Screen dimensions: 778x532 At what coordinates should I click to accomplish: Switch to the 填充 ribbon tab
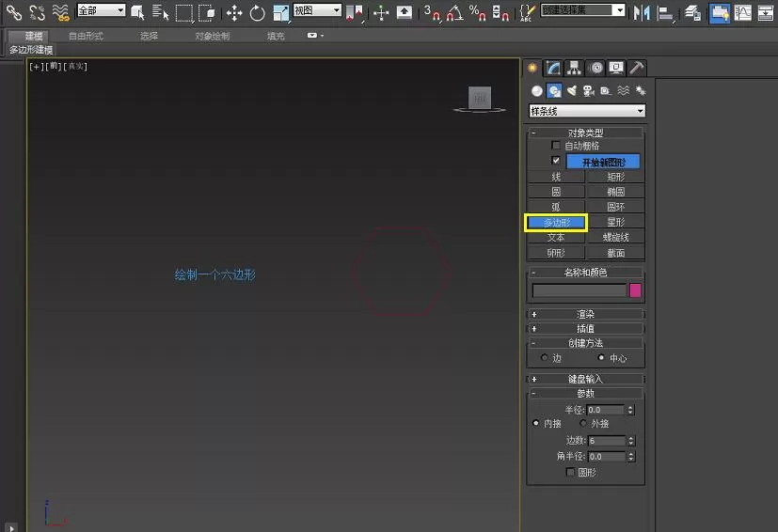coord(276,37)
